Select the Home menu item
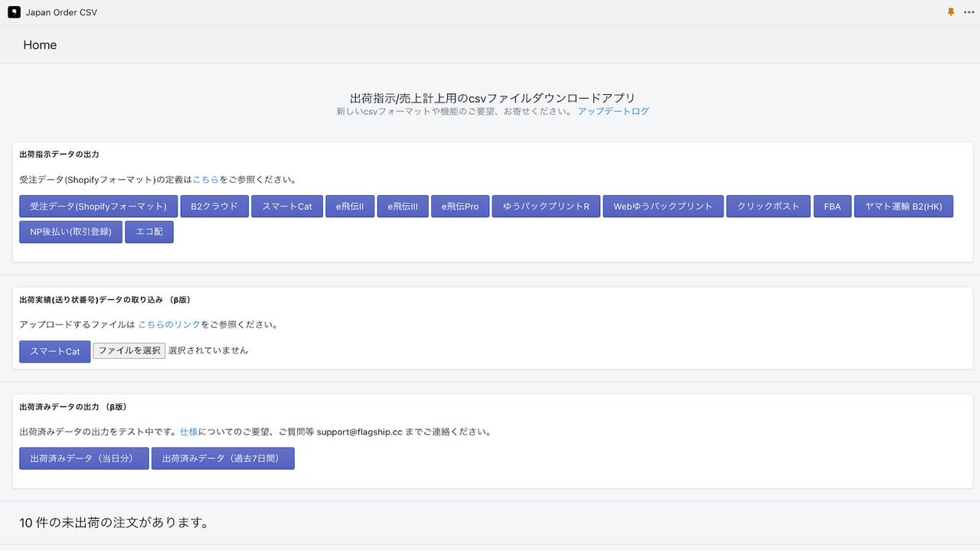The width and height of the screenshot is (980, 551). click(x=40, y=45)
